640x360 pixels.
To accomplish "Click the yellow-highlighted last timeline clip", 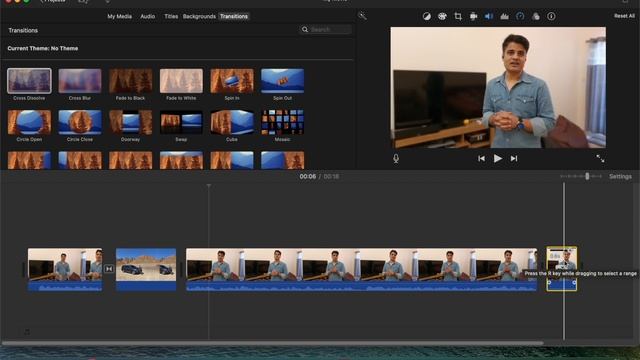I will (562, 268).
